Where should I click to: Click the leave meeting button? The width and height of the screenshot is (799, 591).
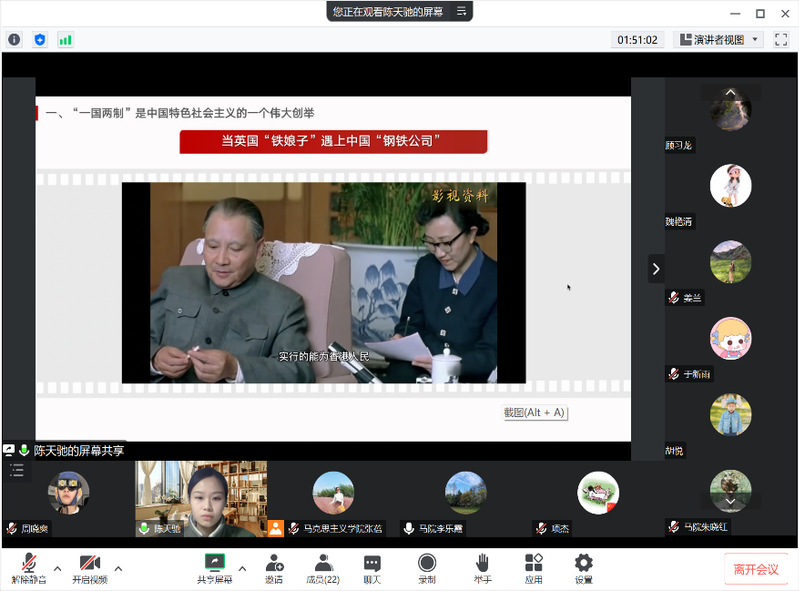(x=756, y=569)
